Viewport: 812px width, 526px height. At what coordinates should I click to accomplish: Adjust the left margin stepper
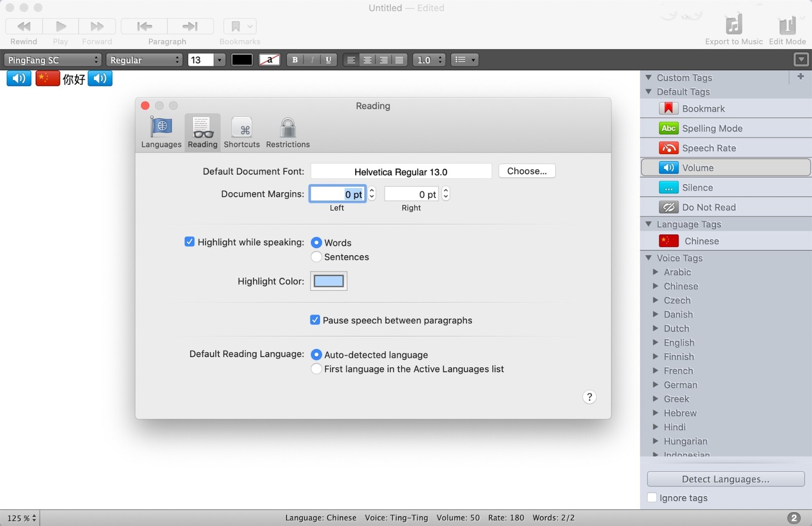pos(372,194)
